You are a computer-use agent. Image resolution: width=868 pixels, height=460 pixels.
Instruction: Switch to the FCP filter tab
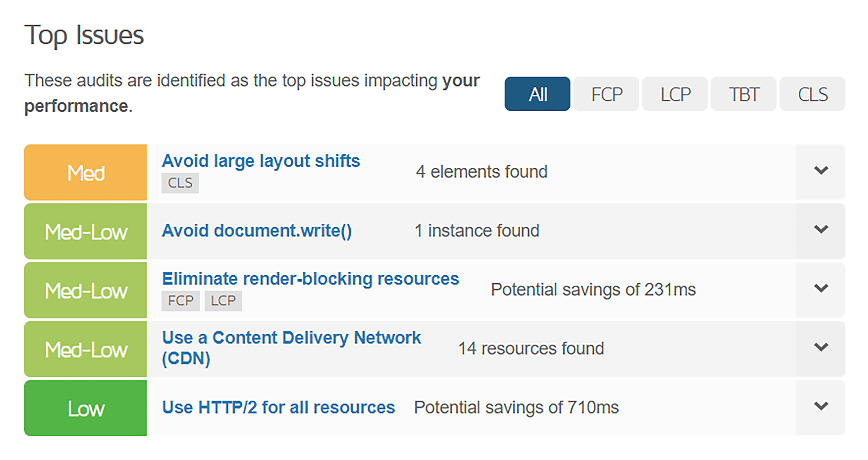606,94
